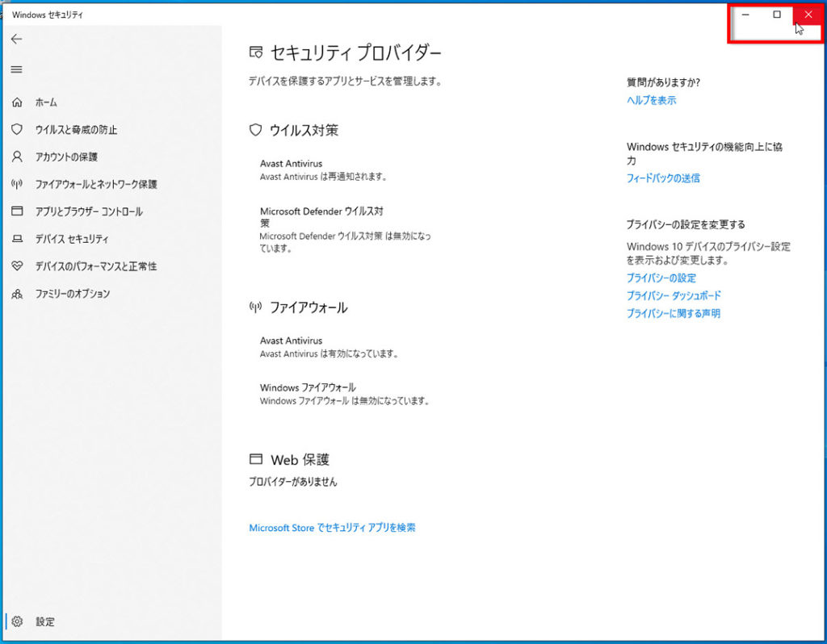Click the フィードバックの送信 link
This screenshot has width=827, height=644.
click(x=663, y=178)
